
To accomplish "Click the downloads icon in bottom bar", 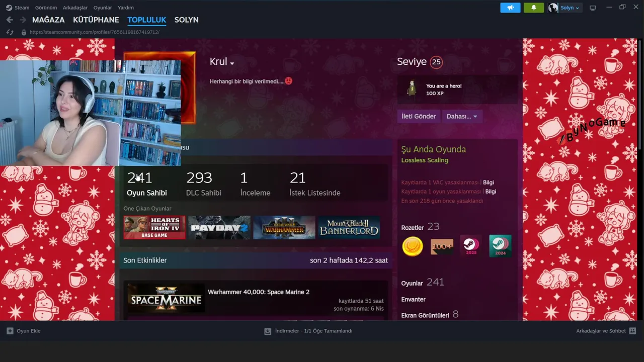I will [268, 331].
